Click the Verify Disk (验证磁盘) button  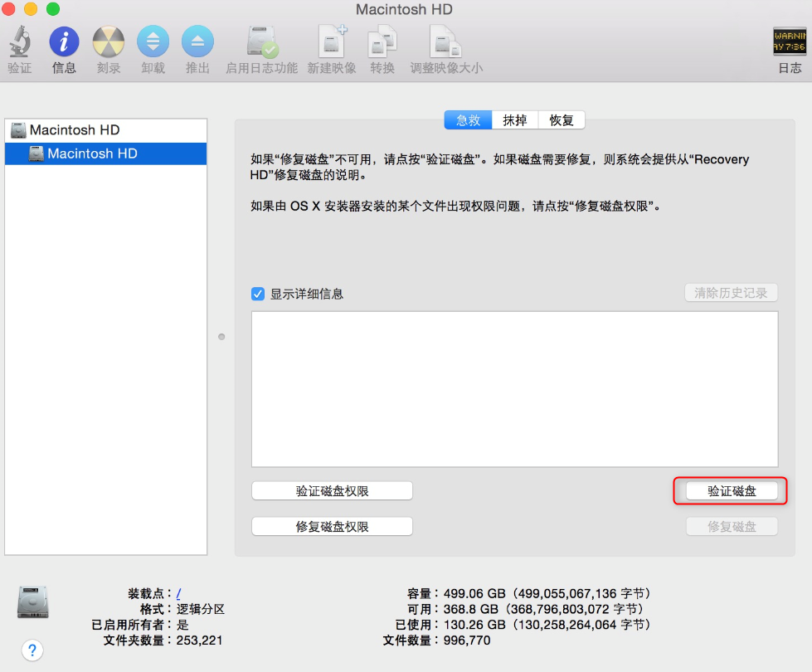(732, 490)
